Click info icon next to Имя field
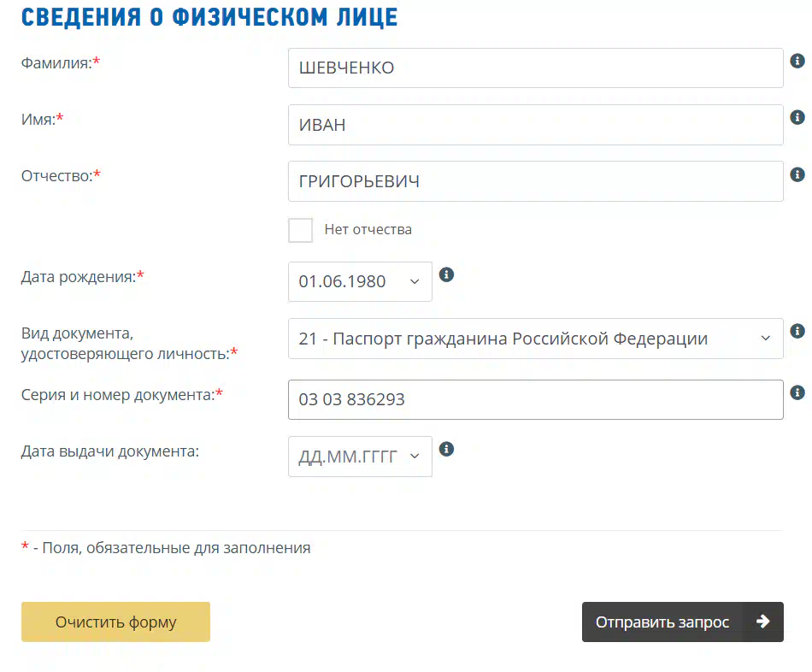The height and width of the screenshot is (672, 812). [797, 118]
